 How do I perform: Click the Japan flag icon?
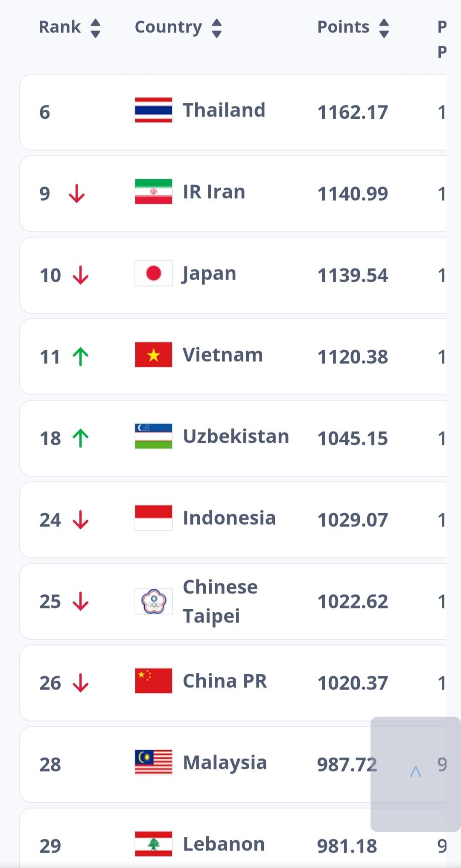[153, 273]
